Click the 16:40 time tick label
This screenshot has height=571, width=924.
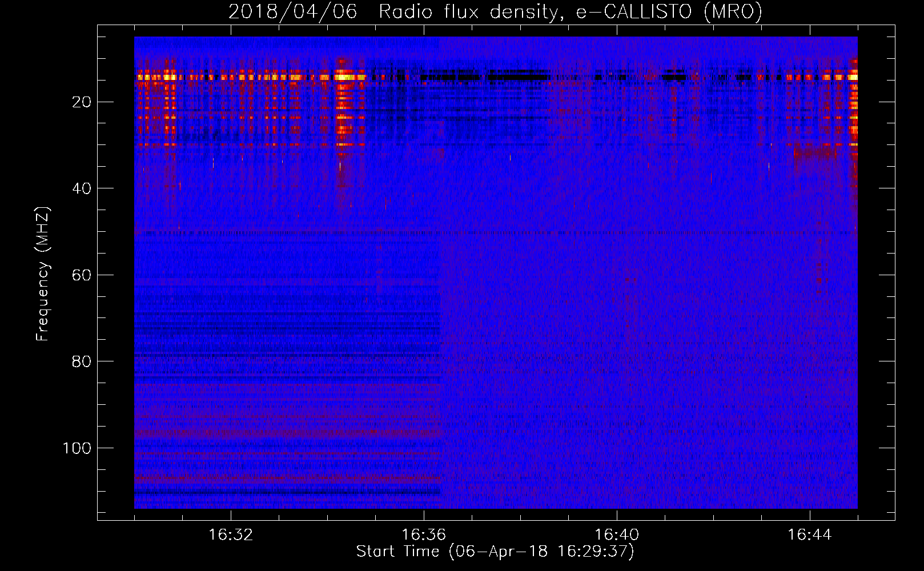pos(617,535)
